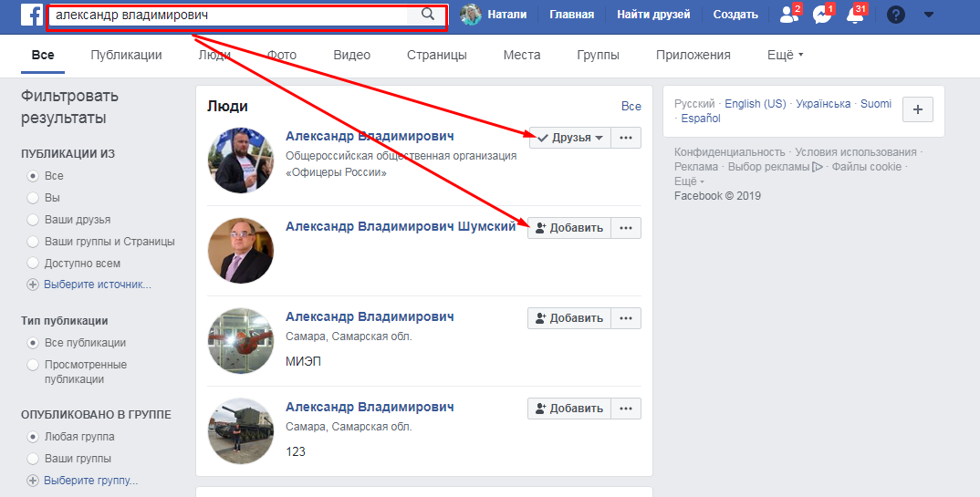Viewport: 980px width, 497px height.
Task: Click the Все link in Люди section
Action: (x=631, y=106)
